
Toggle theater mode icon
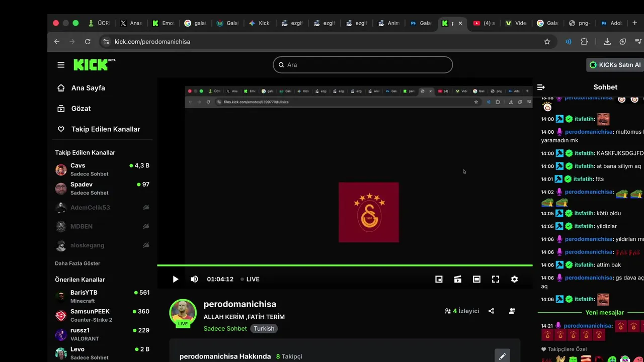click(x=476, y=279)
